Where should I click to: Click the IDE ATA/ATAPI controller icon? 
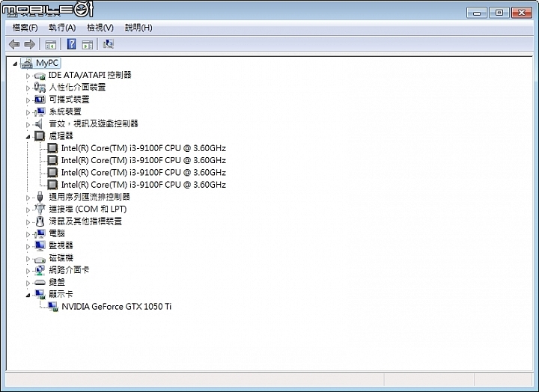pos(40,76)
